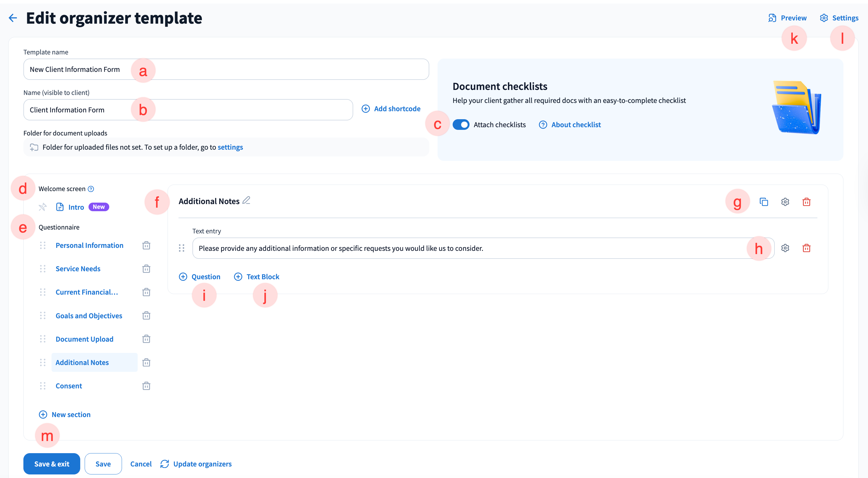
Task: Delete Additional Notes section with red trash
Action: click(806, 202)
